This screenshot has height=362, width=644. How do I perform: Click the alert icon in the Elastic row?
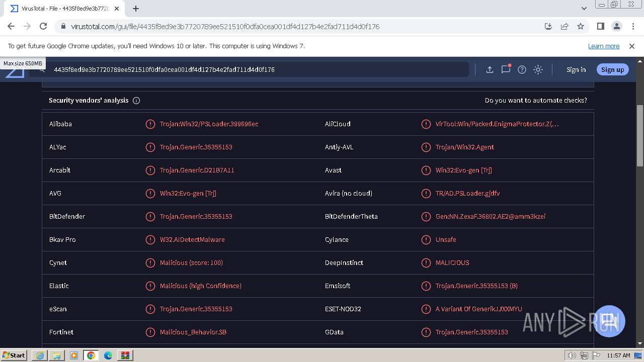pyautogui.click(x=150, y=286)
